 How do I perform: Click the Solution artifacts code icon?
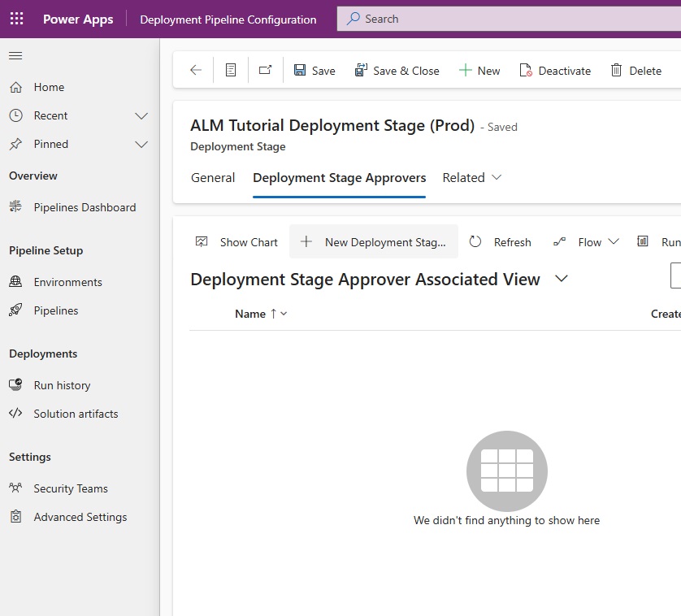click(x=15, y=413)
